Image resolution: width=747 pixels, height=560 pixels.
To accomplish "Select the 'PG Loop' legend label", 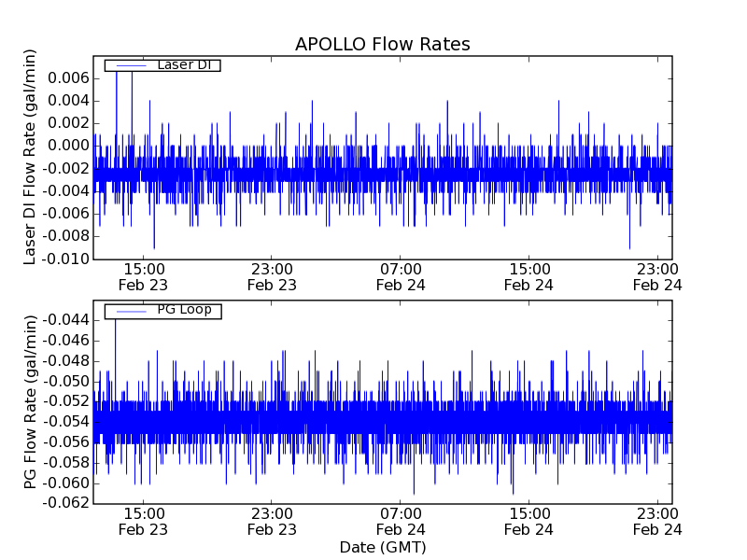I will click(184, 309).
